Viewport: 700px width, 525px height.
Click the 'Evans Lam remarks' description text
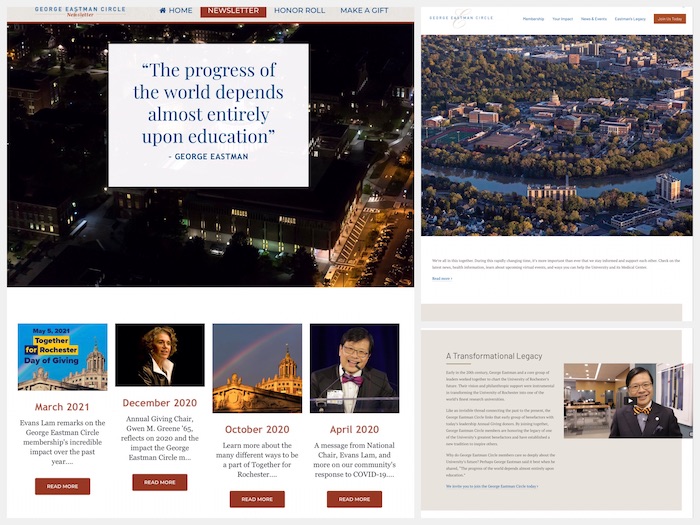(x=62, y=442)
